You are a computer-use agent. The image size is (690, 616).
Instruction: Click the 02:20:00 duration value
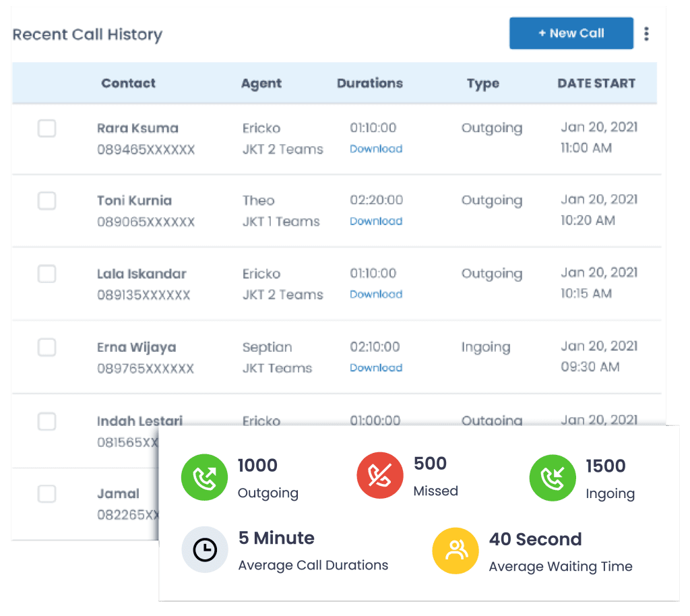[376, 200]
